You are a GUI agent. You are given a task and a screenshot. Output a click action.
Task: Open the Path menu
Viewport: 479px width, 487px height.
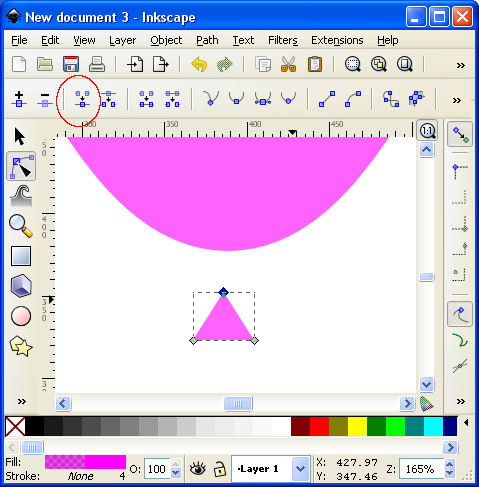[x=207, y=40]
